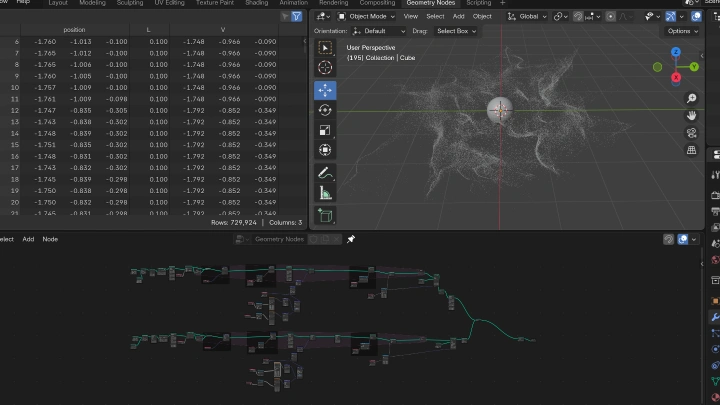Open the View menu in 3D viewport
The image size is (720, 405).
pyautogui.click(x=411, y=17)
